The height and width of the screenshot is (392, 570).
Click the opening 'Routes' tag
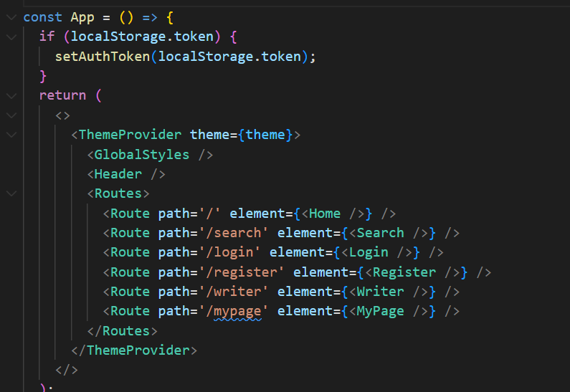click(x=118, y=193)
